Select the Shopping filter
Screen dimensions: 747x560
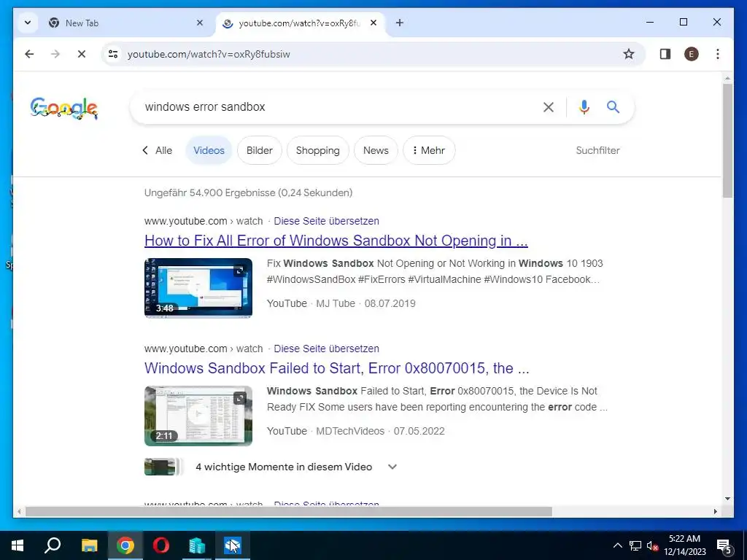(x=318, y=150)
